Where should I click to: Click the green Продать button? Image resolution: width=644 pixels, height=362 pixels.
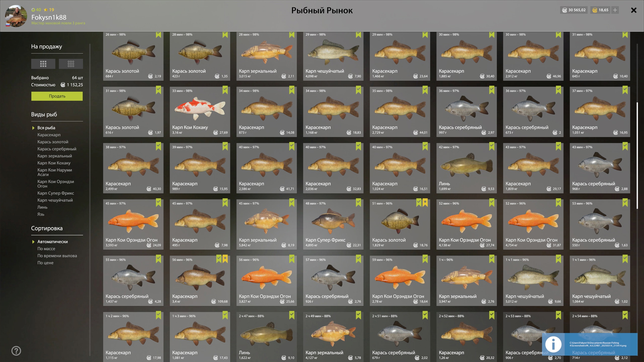[57, 96]
